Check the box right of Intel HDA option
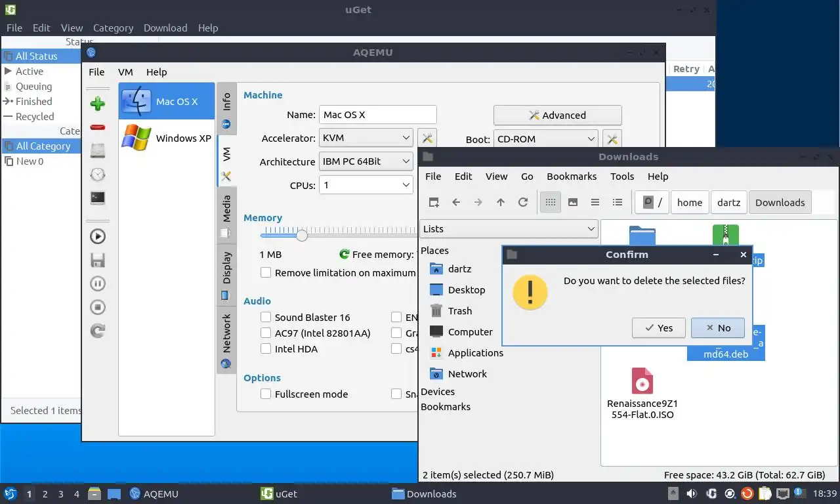 396,348
